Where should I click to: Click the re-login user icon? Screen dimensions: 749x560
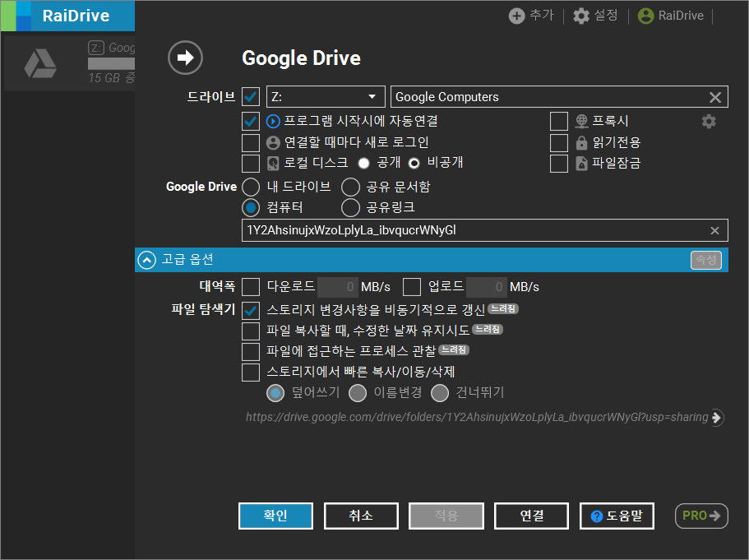(x=273, y=142)
